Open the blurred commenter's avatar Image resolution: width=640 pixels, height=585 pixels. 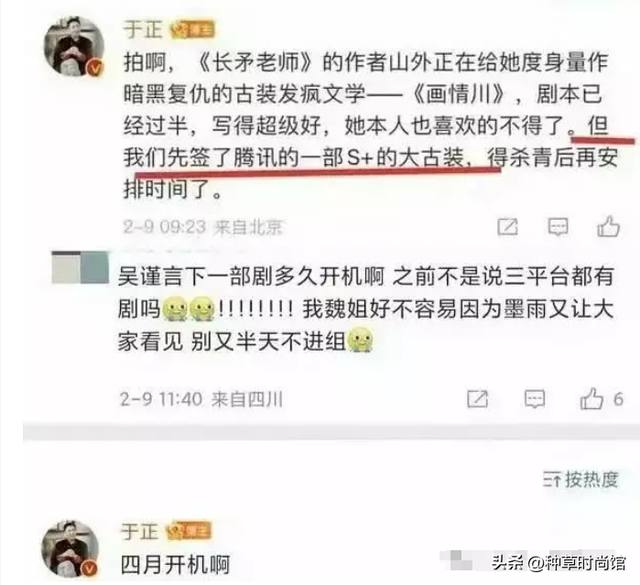click(80, 268)
